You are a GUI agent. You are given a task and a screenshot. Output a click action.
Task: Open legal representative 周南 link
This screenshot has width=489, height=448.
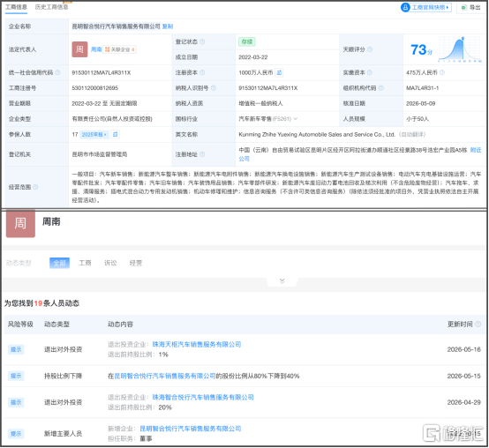96,49
